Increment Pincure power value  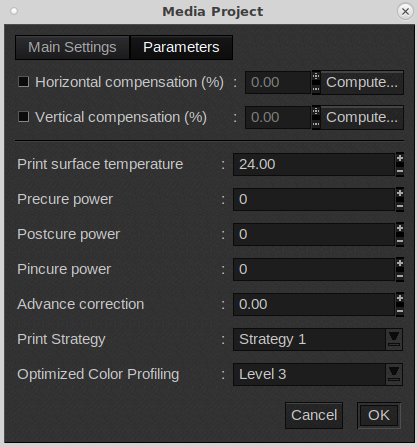400,264
